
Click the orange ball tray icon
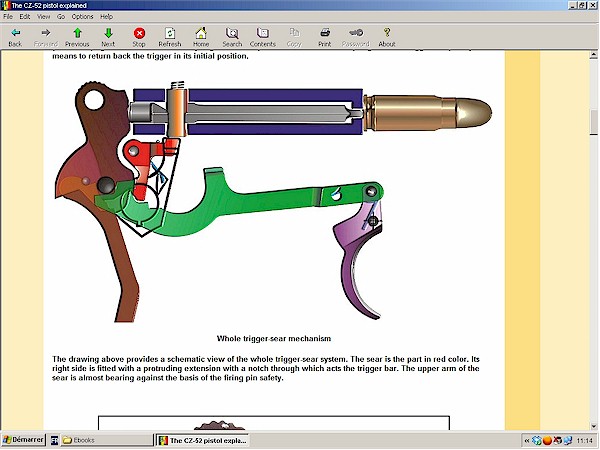point(547,441)
